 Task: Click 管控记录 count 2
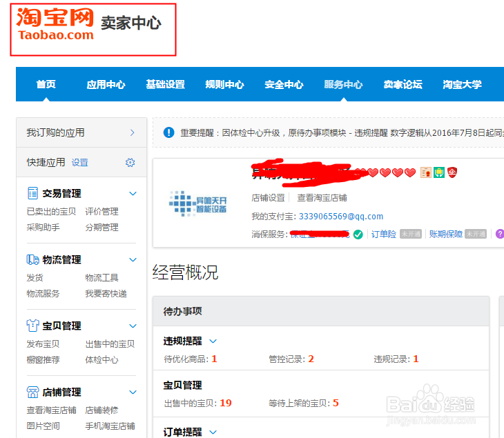pos(311,359)
